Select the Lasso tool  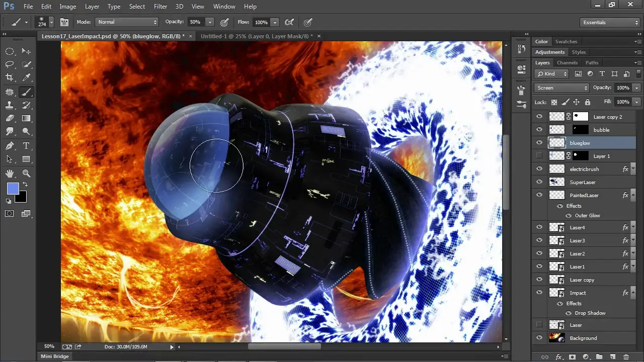tap(10, 64)
